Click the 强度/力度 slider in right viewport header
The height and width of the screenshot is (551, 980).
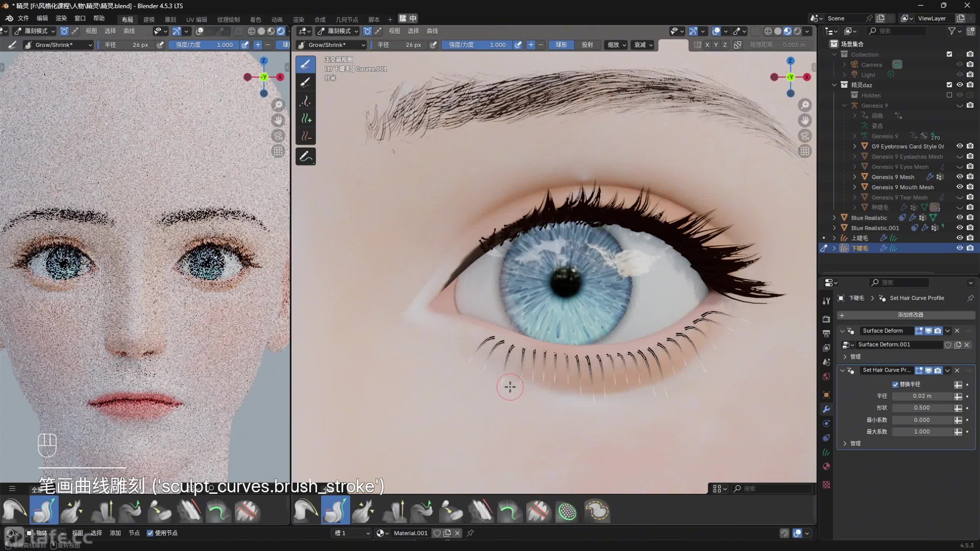tap(477, 45)
